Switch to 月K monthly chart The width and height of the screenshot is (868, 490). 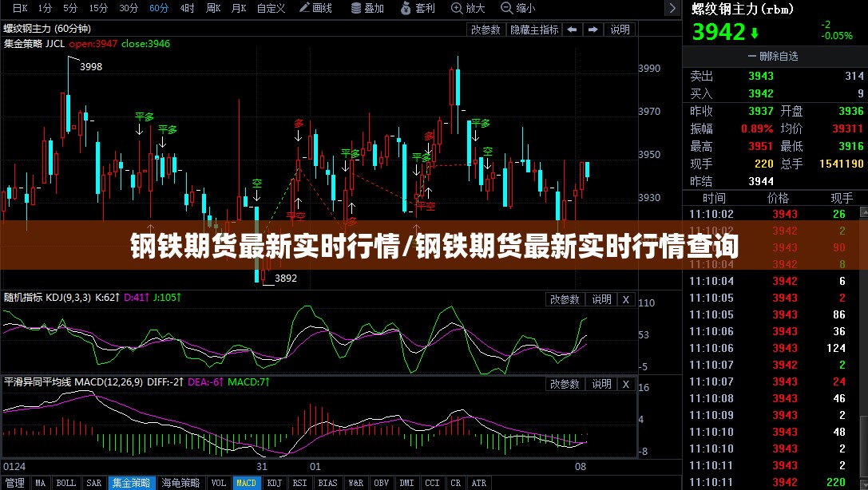(x=239, y=8)
